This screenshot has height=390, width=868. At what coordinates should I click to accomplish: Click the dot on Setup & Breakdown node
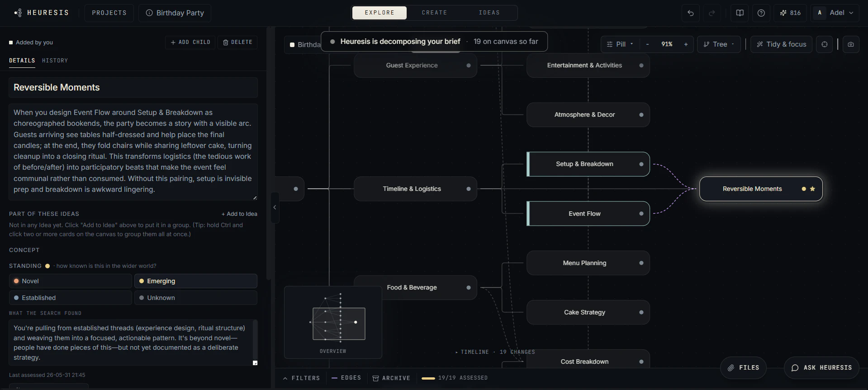click(641, 164)
